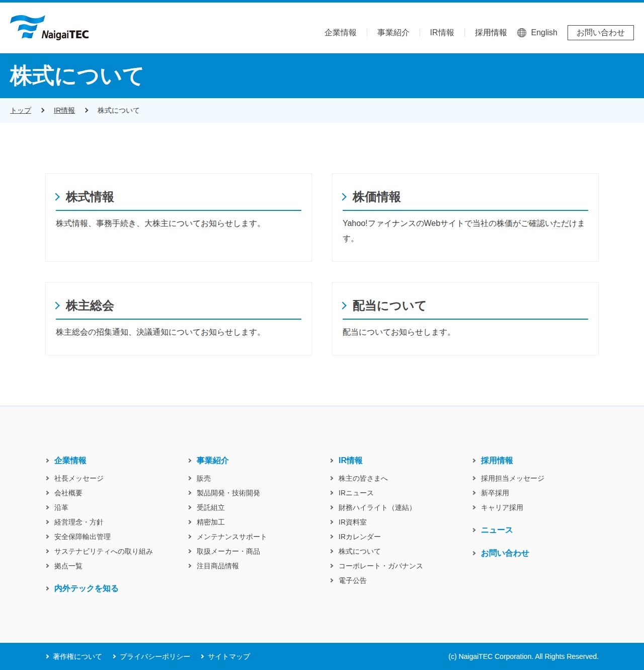Image resolution: width=644 pixels, height=670 pixels.
Task: Open the footer IR情報 heading link
Action: pos(351,461)
